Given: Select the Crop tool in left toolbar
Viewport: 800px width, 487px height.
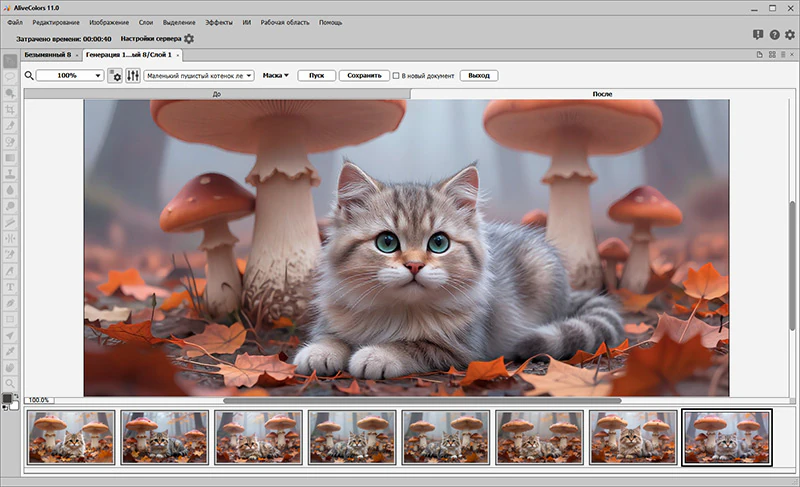Looking at the screenshot, I should [x=10, y=109].
